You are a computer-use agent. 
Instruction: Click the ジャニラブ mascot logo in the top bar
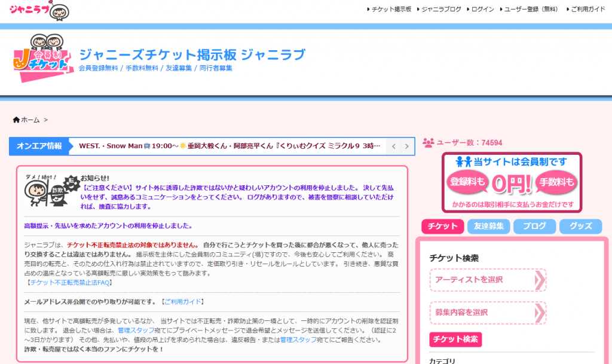(39, 10)
